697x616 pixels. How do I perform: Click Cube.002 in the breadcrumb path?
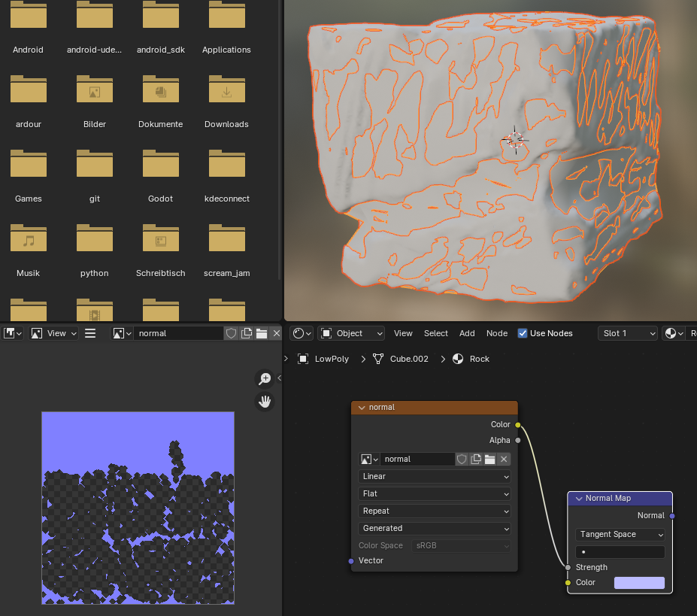pyautogui.click(x=408, y=359)
